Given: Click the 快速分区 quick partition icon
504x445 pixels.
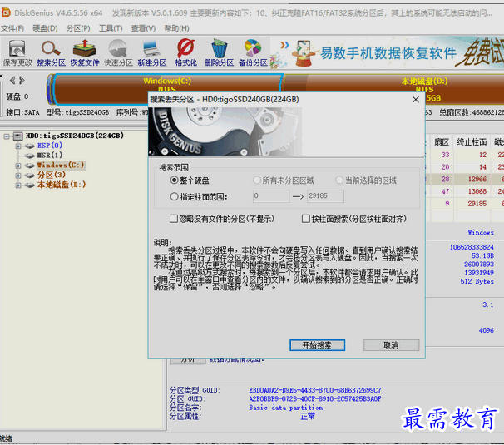Looking at the screenshot, I should 118,52.
